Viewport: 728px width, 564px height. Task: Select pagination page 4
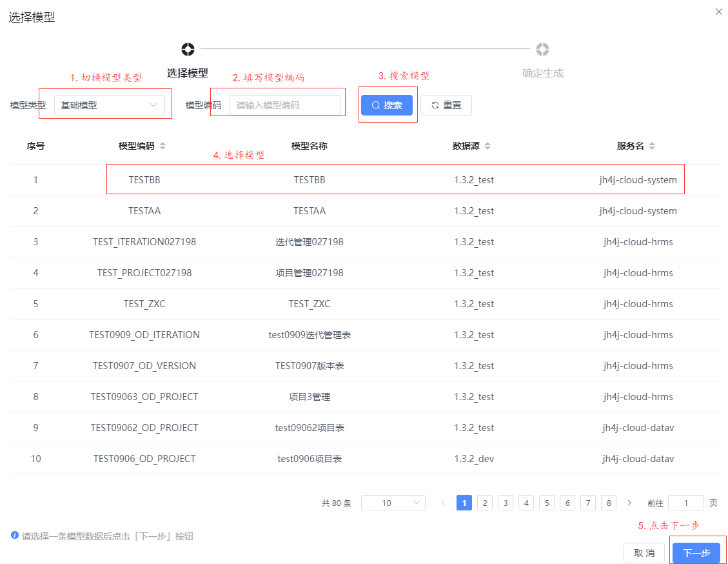(526, 503)
